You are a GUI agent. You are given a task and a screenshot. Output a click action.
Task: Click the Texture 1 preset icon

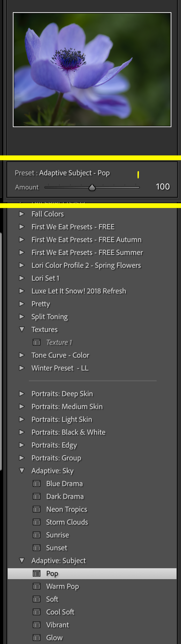37,342
